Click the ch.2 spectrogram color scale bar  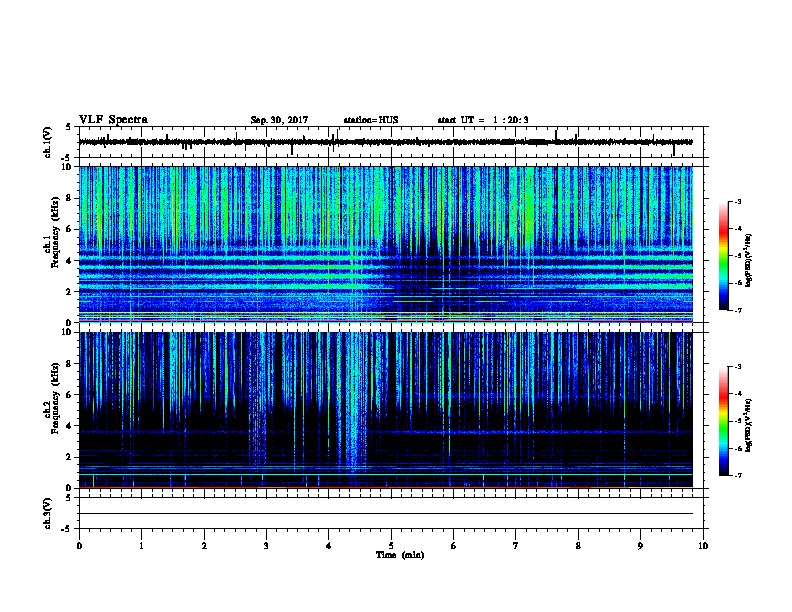(x=723, y=421)
